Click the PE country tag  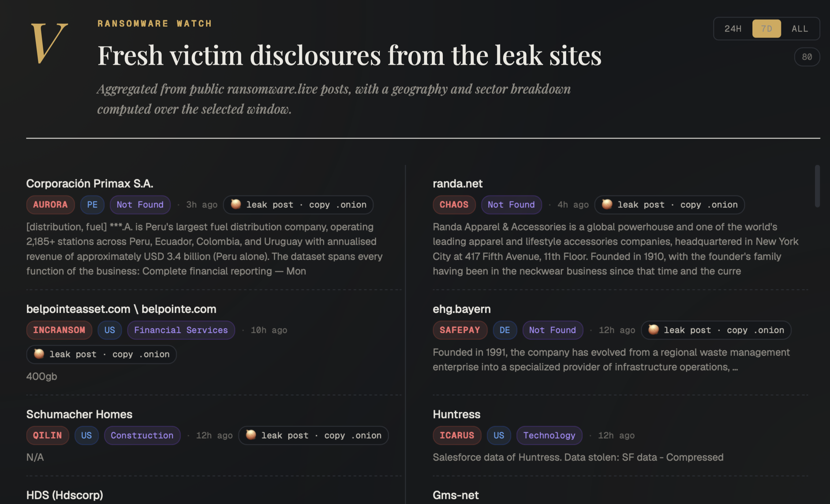pyautogui.click(x=92, y=204)
